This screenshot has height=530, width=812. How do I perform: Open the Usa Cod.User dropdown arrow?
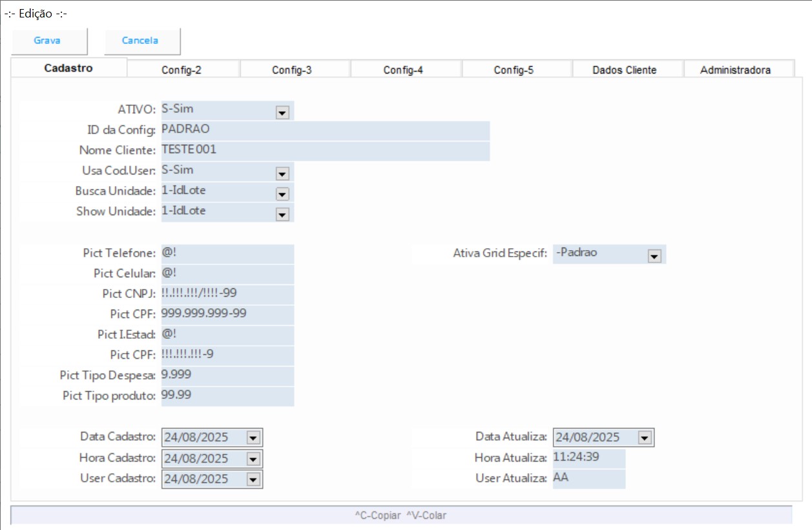pos(282,173)
